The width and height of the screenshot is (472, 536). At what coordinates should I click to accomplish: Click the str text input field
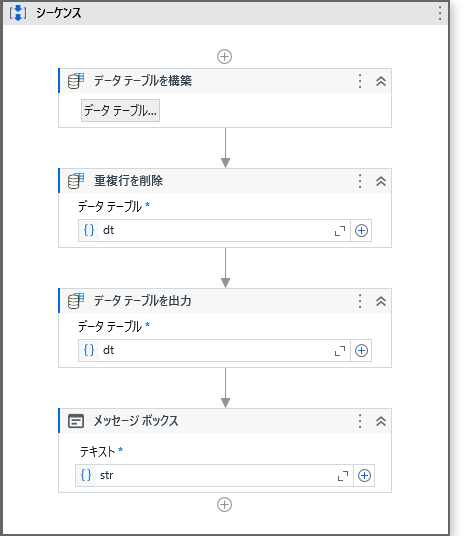click(x=214, y=475)
